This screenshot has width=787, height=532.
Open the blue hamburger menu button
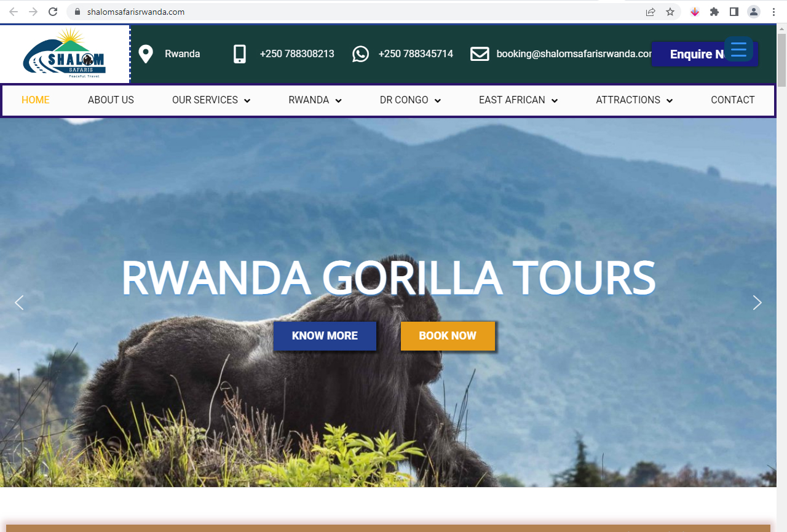point(738,49)
